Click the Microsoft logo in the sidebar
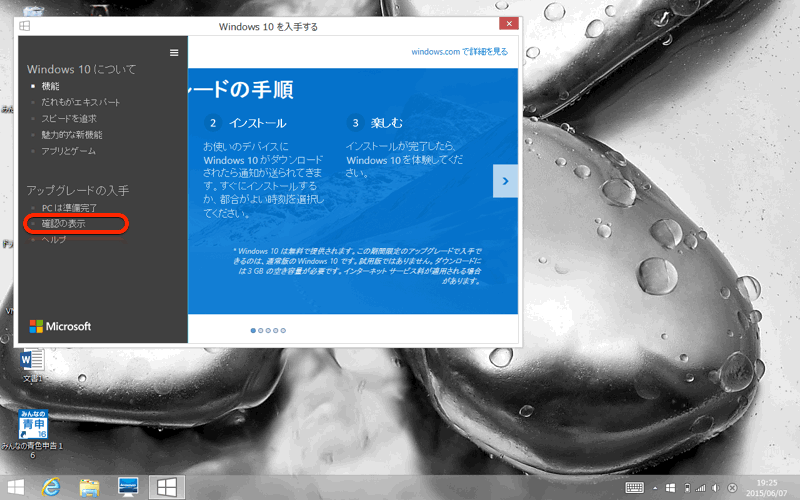 (60, 326)
